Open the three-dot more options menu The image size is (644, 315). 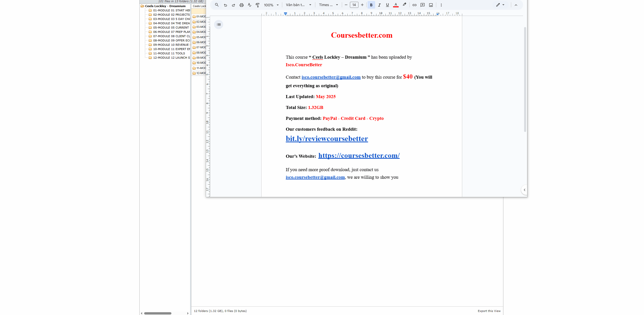[x=441, y=5]
